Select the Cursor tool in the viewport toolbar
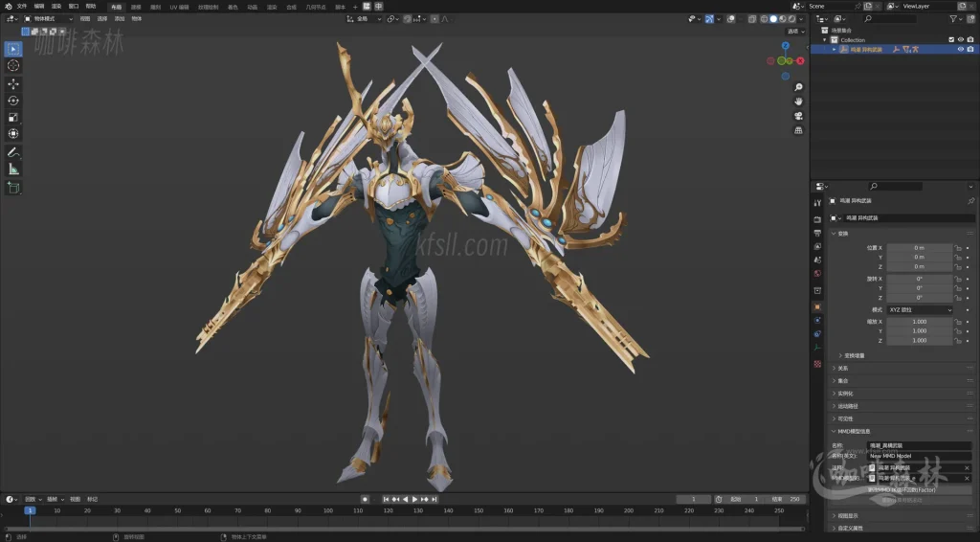The image size is (980, 542). pyautogui.click(x=13, y=66)
